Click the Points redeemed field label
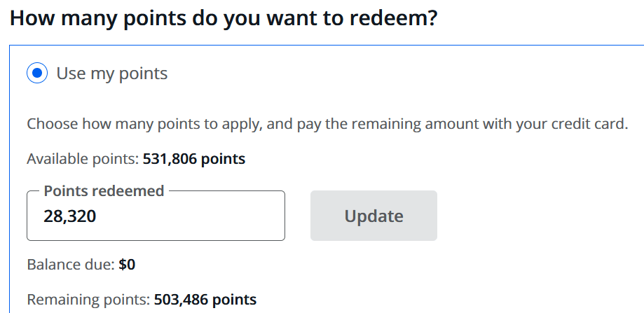Screen dimensions: 644x313 tap(104, 191)
